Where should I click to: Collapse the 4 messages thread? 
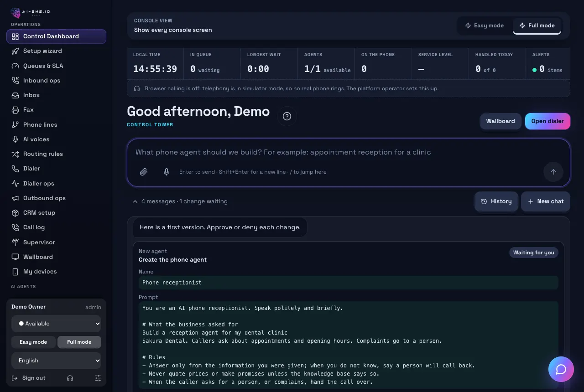[x=180, y=201]
